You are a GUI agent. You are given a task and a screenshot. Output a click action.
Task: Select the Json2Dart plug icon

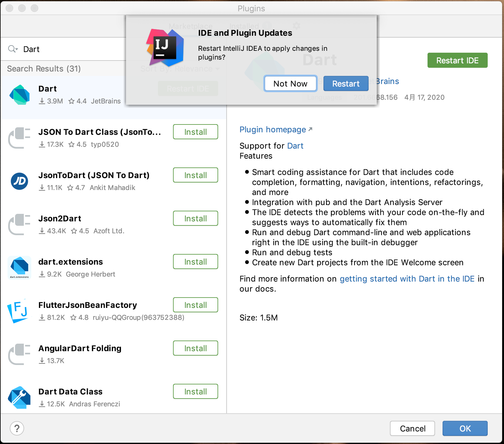click(x=19, y=225)
